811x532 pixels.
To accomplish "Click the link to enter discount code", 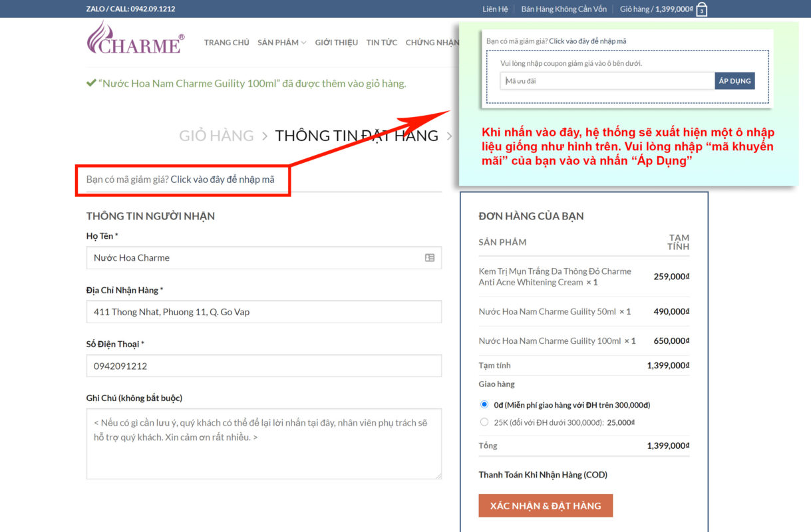I will (x=222, y=180).
